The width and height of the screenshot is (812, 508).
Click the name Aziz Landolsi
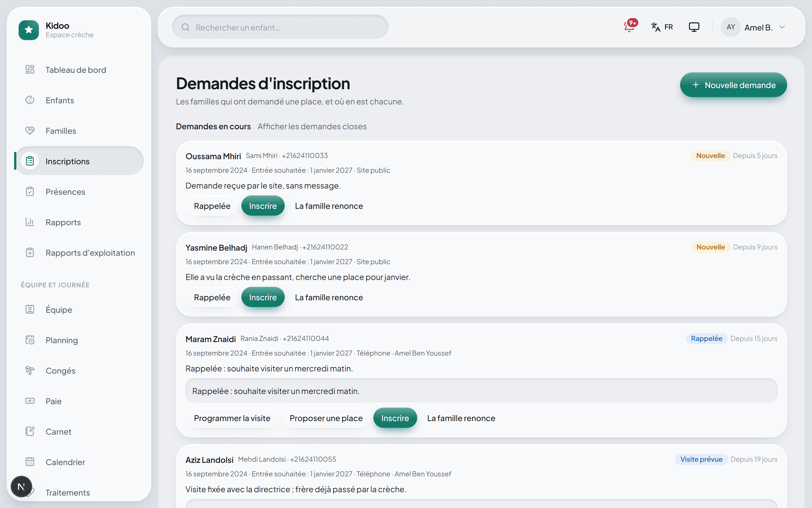[x=209, y=460]
